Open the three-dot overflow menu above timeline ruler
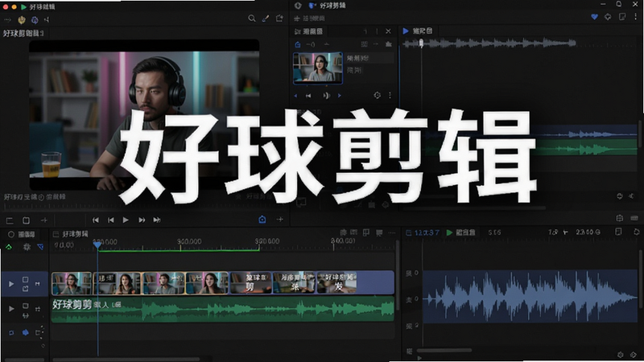Viewport: 644px width, 362px height. point(392,232)
